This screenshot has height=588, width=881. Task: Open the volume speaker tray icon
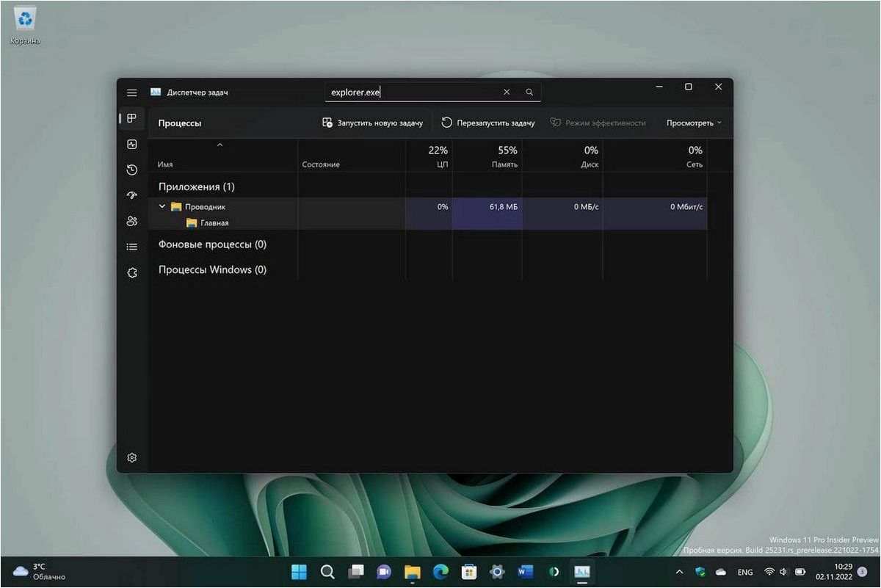click(784, 572)
